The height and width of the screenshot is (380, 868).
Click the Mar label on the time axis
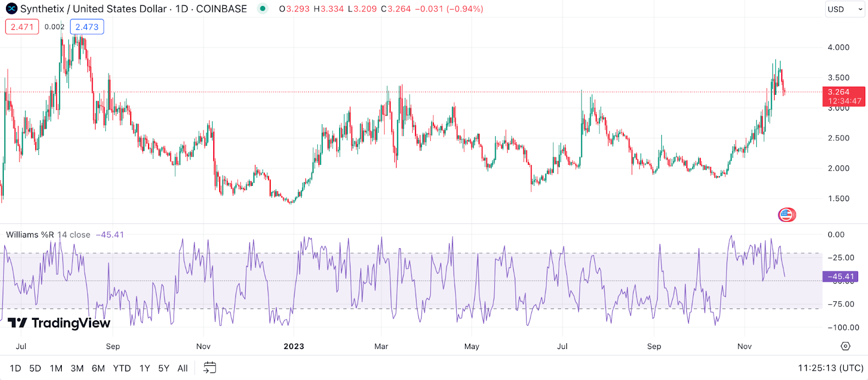(x=381, y=346)
